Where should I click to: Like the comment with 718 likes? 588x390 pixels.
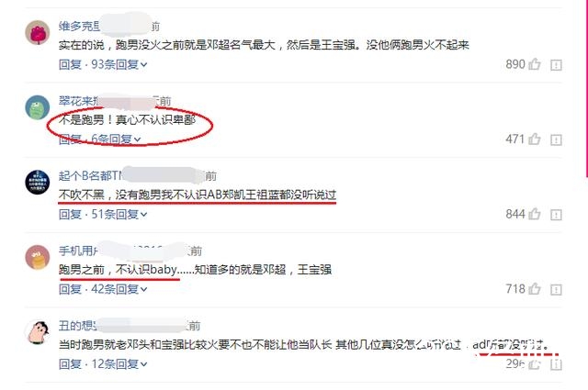[535, 289]
